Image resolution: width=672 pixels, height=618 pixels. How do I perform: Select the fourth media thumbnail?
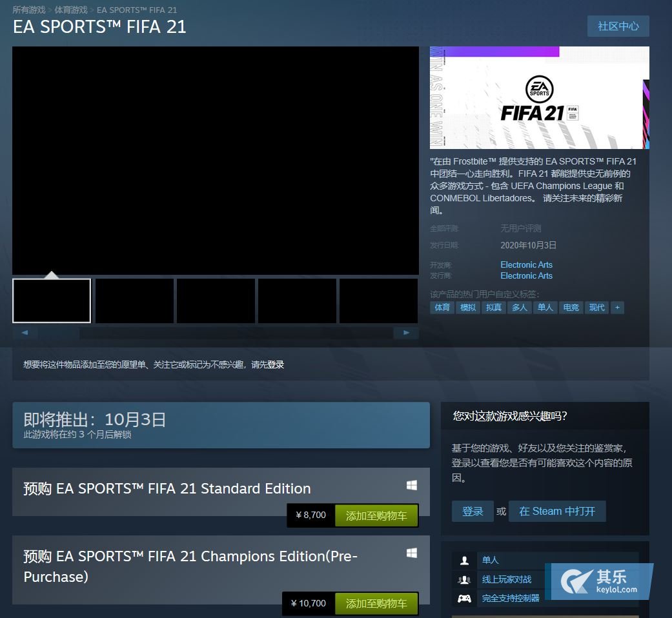tap(297, 301)
